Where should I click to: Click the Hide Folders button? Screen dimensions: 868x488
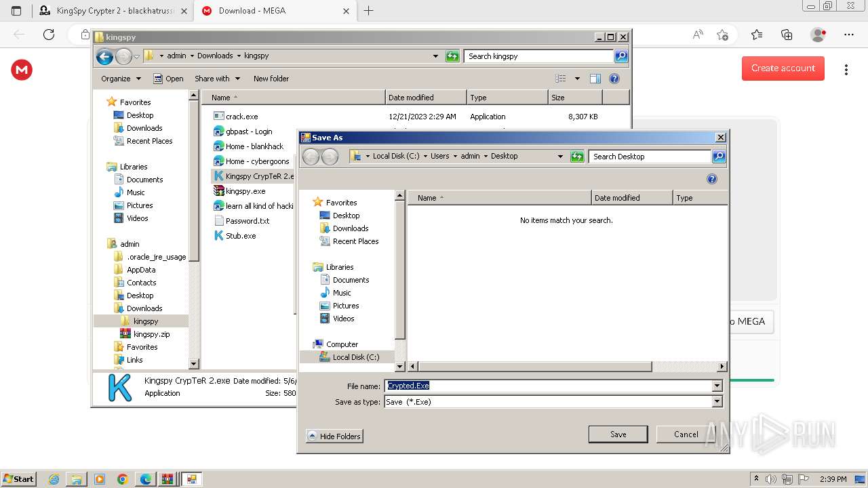pyautogui.click(x=334, y=436)
